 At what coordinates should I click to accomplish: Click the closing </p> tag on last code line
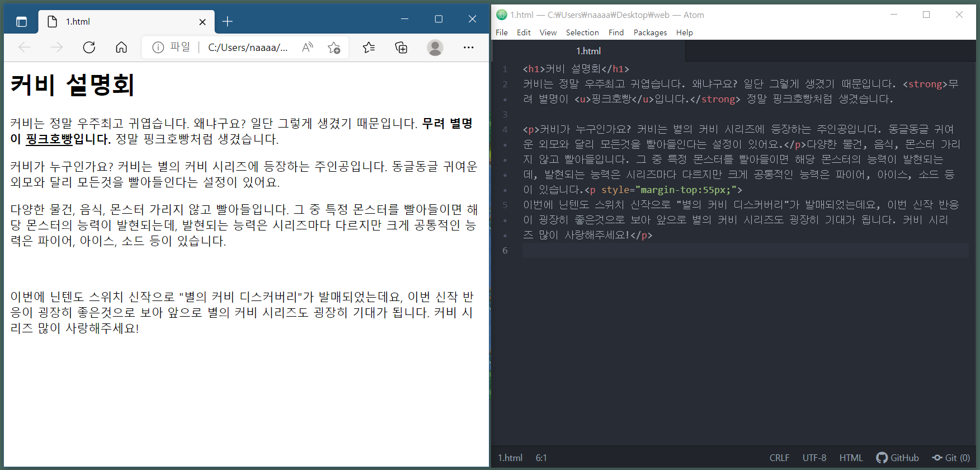click(641, 236)
